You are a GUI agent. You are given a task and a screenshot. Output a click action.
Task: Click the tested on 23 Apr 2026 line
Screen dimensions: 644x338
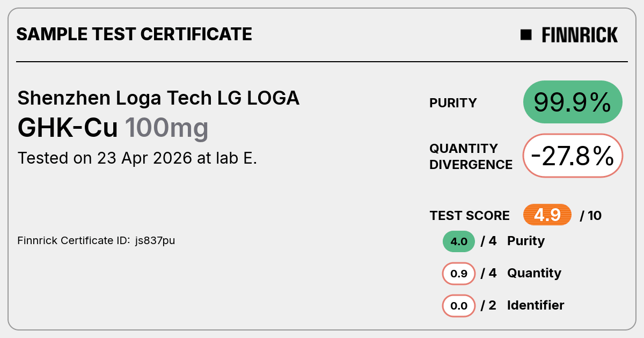point(137,158)
